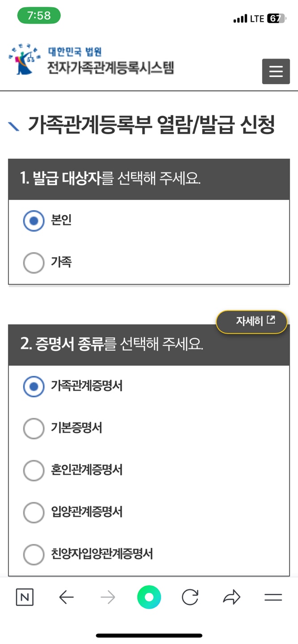Screen dimensions: 298x644
Task: Select the 가족 radio button
Action: tap(34, 263)
